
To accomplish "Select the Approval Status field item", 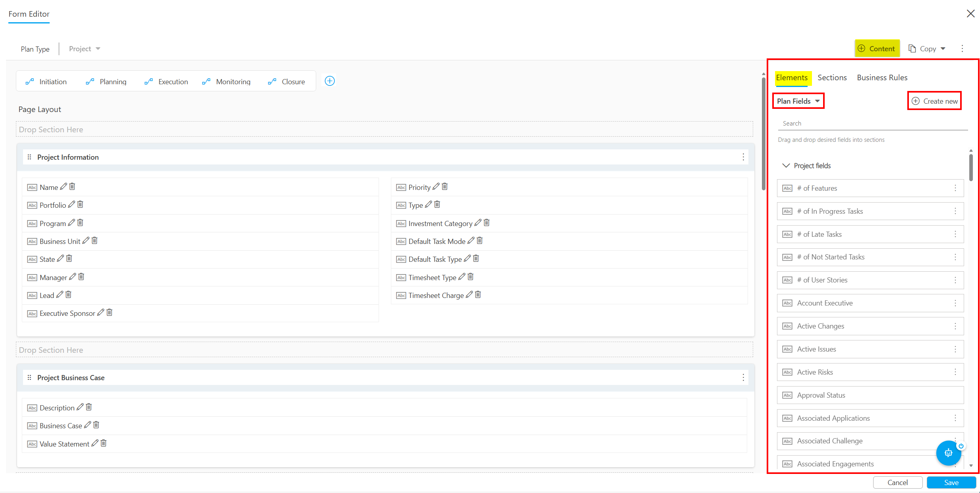I will pyautogui.click(x=870, y=395).
